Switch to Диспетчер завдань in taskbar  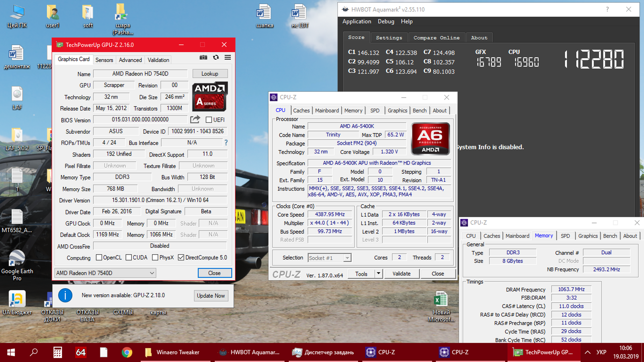point(323,352)
